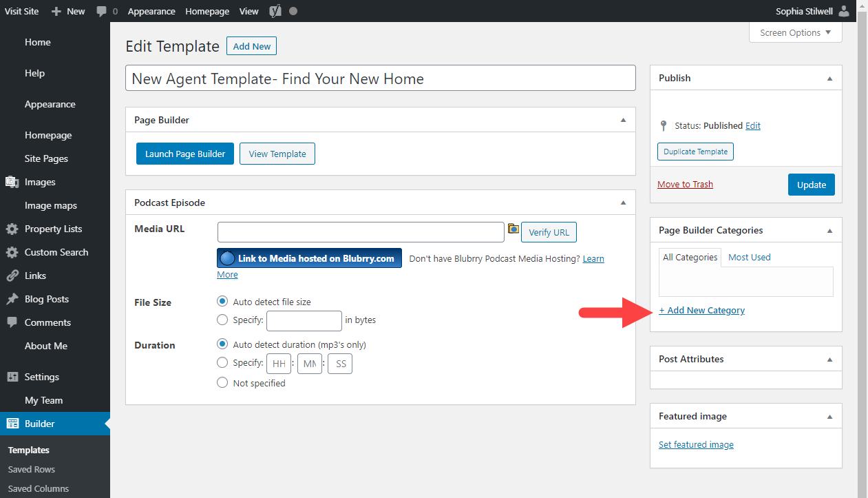Click Edit link next to Status Published

[x=753, y=126]
